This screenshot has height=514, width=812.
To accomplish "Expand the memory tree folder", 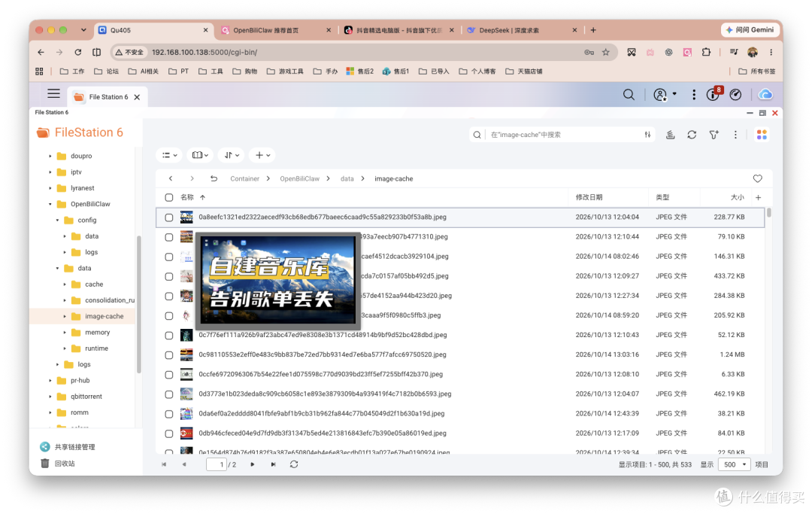I will tap(65, 333).
